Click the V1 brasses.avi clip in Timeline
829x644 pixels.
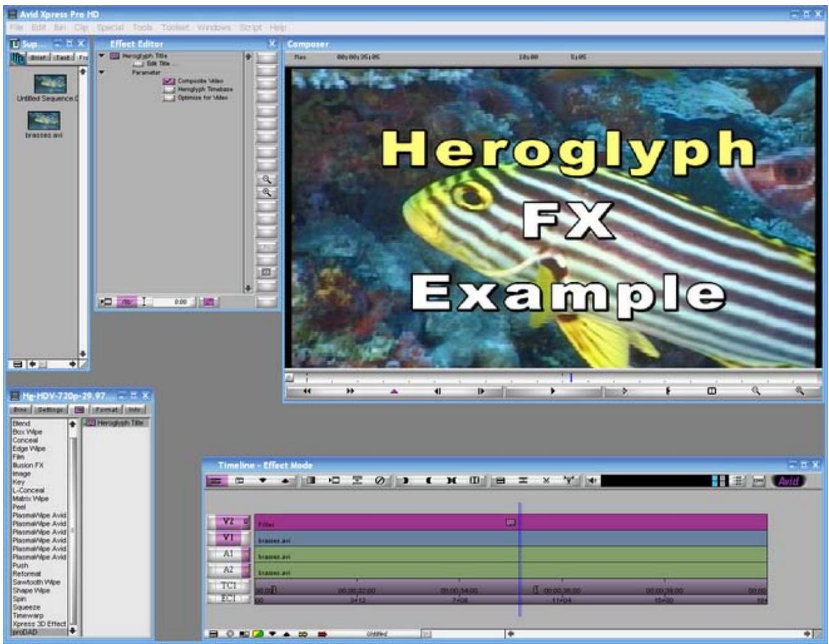pos(511,538)
